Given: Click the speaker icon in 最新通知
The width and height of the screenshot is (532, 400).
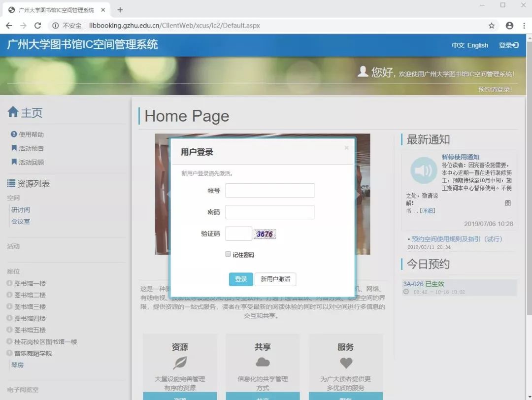Looking at the screenshot, I should [x=424, y=170].
